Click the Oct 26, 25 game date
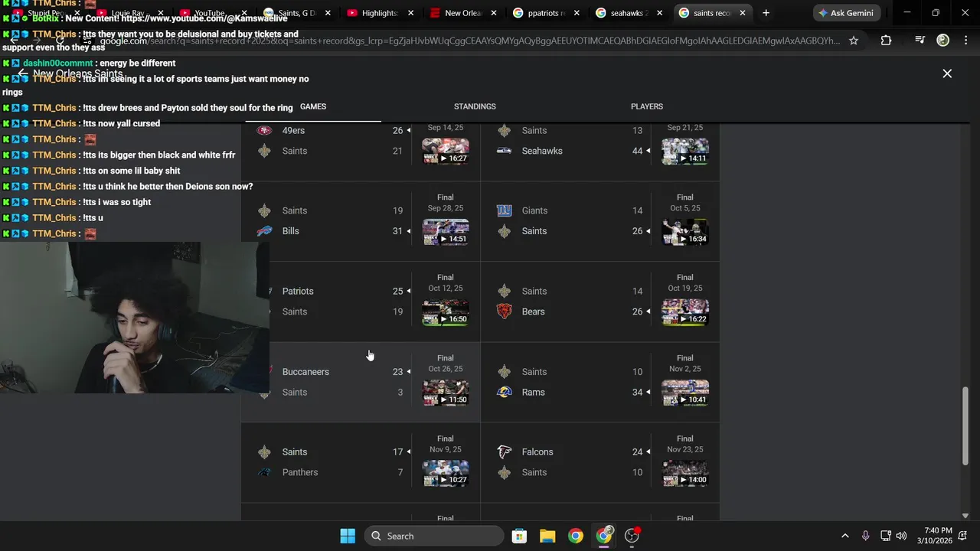Screen dimensions: 980x551 [446, 369]
